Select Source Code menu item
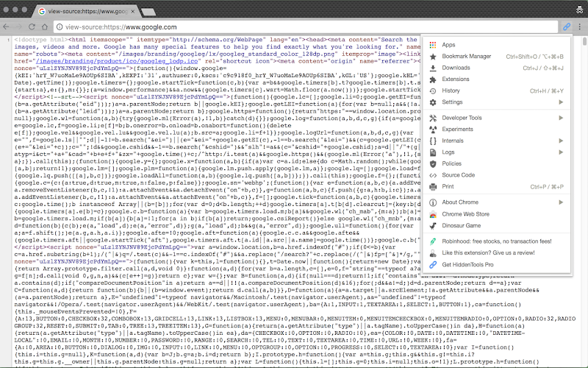588x368 pixels. pyautogui.click(x=497, y=175)
